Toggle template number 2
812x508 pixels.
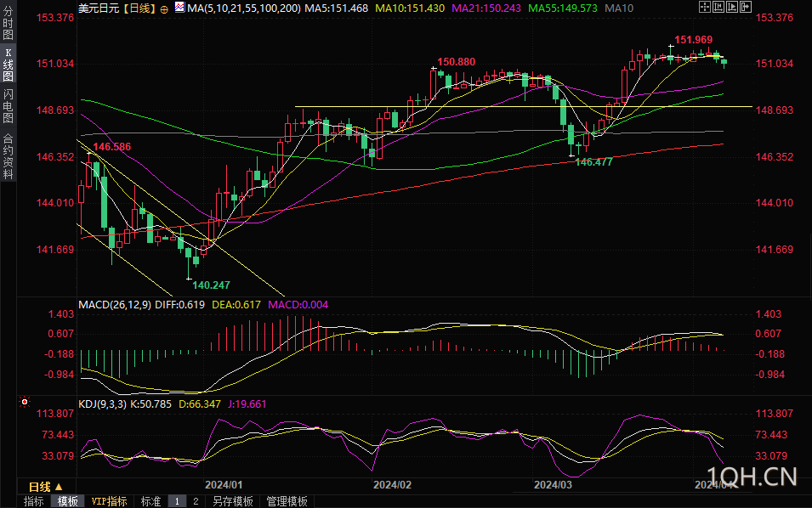tap(196, 501)
